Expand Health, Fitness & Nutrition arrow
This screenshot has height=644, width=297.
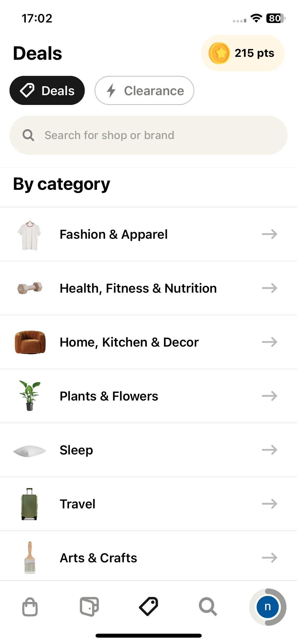pos(269,288)
